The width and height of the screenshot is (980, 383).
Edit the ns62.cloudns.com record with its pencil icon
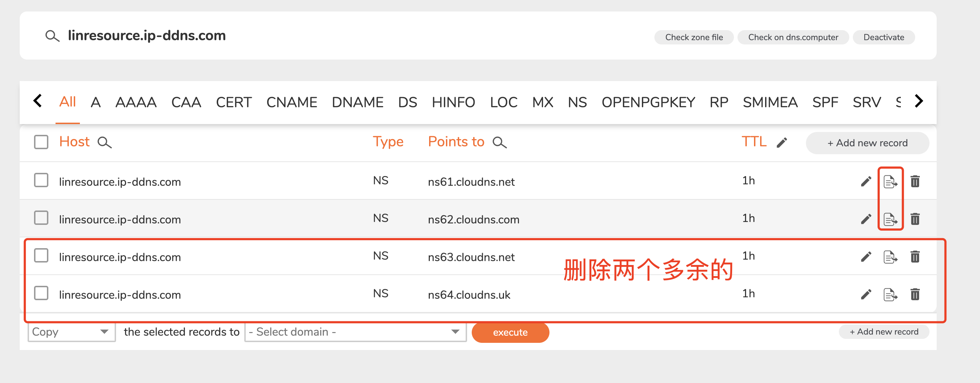click(x=866, y=219)
